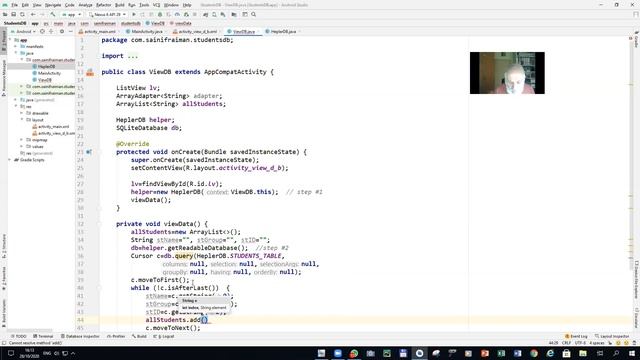
Task: Click the webcam video thumbnail
Action: 507,73
